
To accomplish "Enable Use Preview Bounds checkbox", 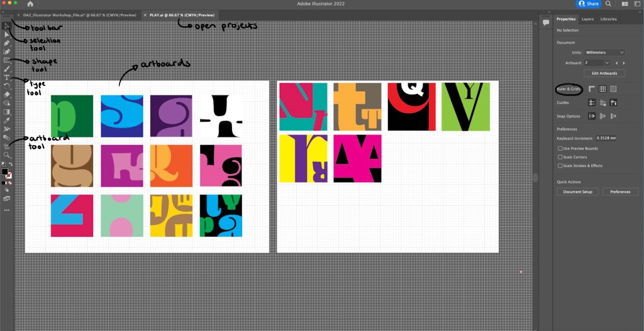I will pos(560,148).
